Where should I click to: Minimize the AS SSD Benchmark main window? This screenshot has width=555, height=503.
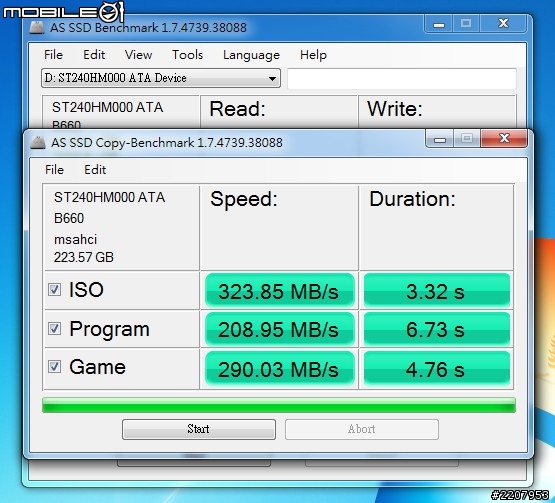pyautogui.click(x=439, y=24)
